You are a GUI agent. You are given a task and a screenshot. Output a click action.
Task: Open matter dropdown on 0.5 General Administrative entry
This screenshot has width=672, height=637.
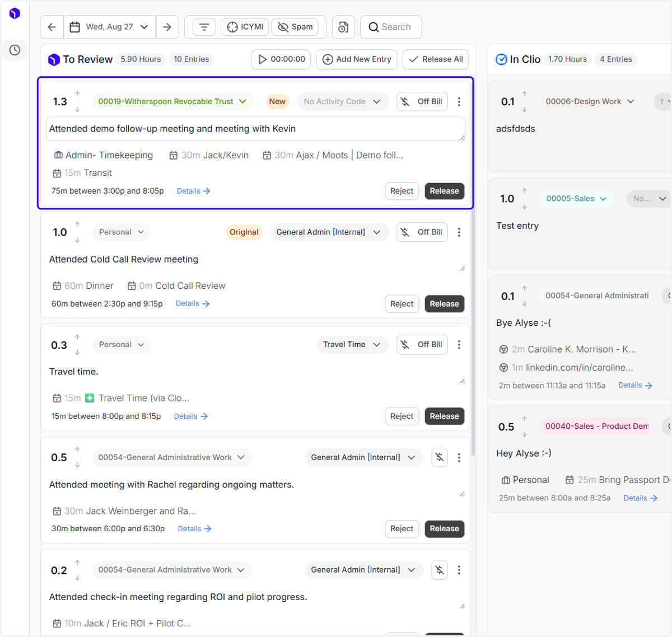pos(171,458)
